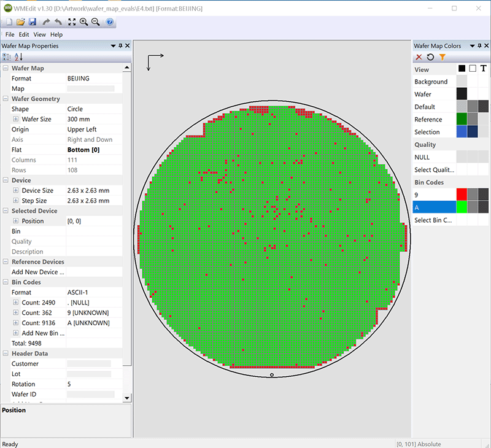Click the Origin value Upper Left
Image resolution: width=491 pixels, height=448 pixels.
(x=82, y=129)
